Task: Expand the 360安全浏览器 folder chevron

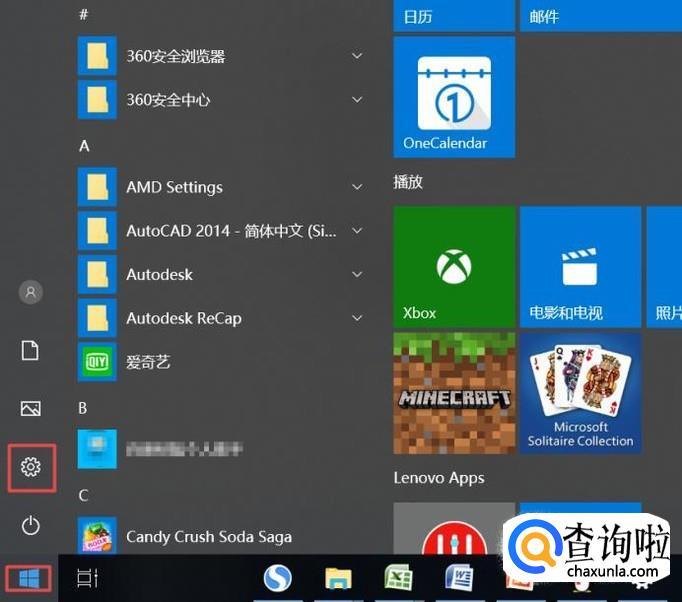Action: coord(357,56)
